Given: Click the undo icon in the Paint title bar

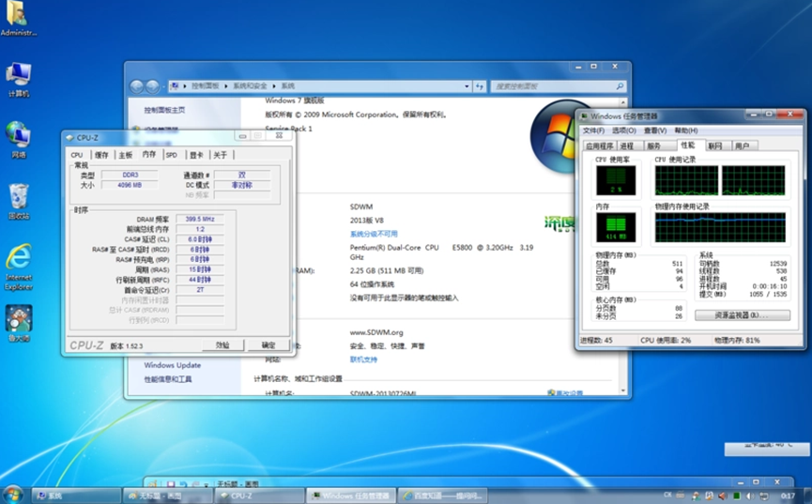Looking at the screenshot, I should coord(183,484).
